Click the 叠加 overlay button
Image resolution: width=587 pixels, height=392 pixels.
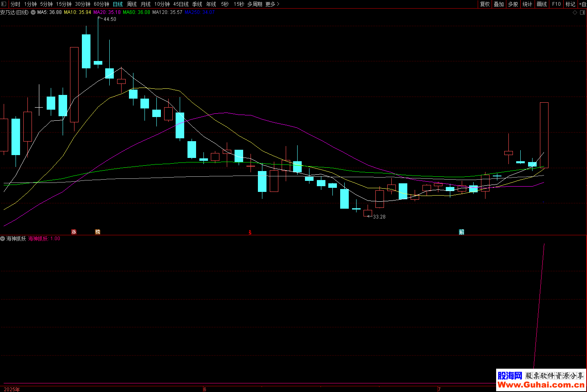coord(499,4)
